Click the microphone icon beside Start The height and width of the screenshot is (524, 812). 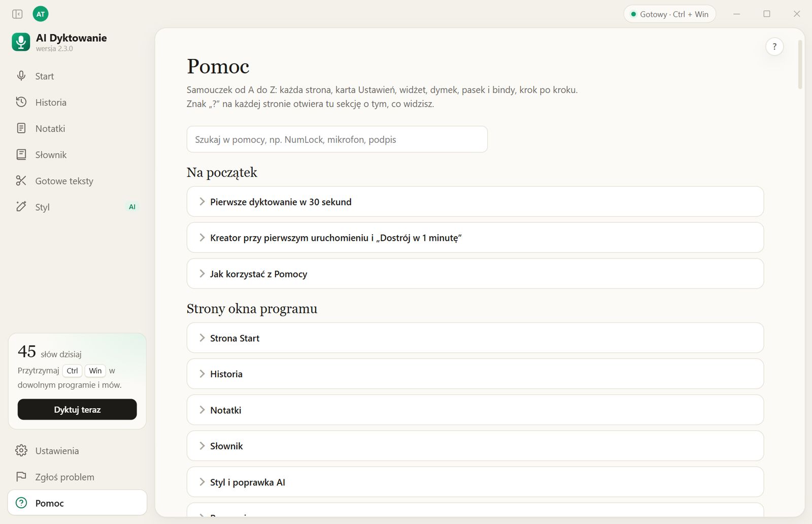click(21, 76)
